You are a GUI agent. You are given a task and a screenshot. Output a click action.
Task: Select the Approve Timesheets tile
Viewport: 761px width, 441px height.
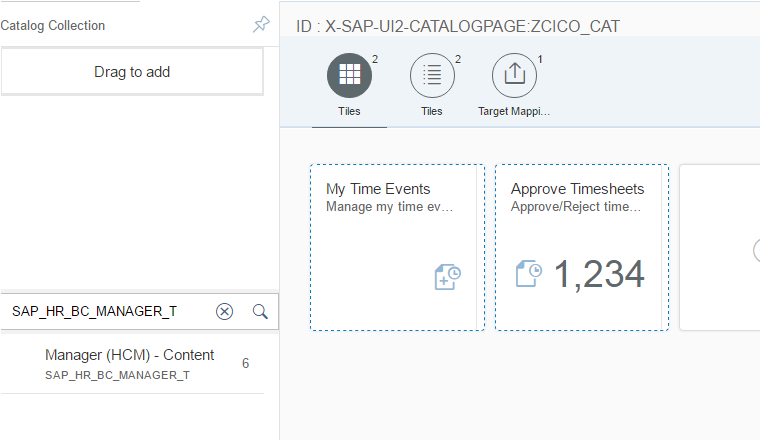coord(582,247)
